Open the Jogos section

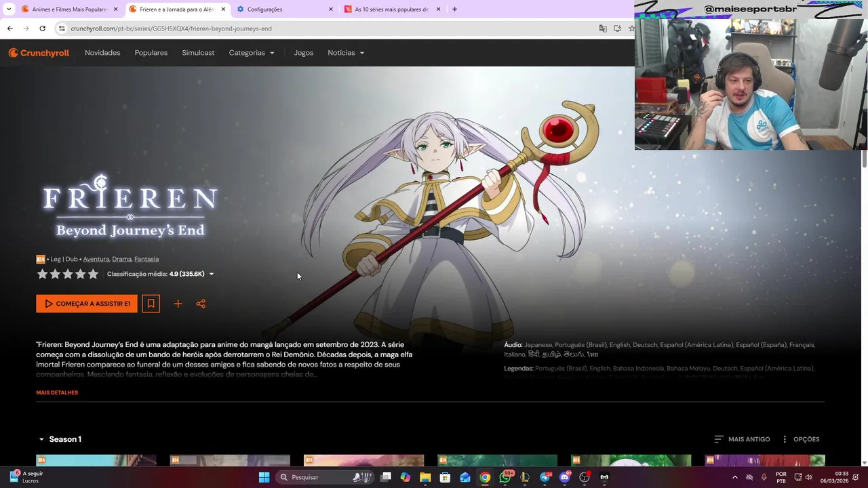pos(303,53)
